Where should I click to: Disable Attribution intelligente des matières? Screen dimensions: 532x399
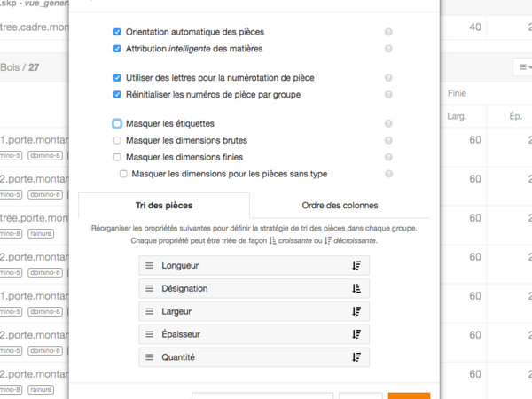[117, 48]
